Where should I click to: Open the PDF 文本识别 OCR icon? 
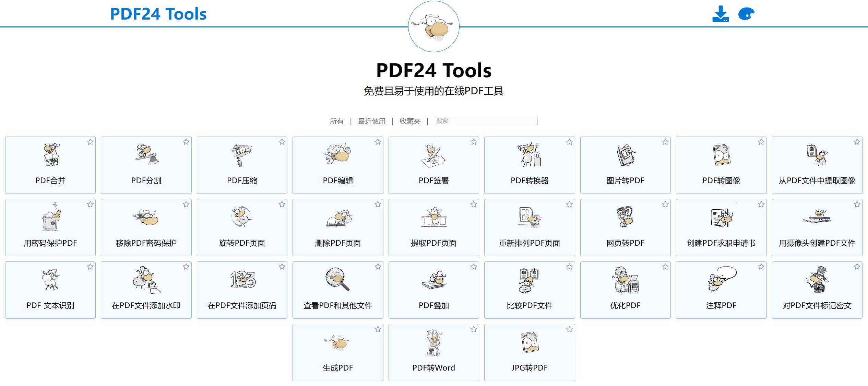click(x=51, y=280)
